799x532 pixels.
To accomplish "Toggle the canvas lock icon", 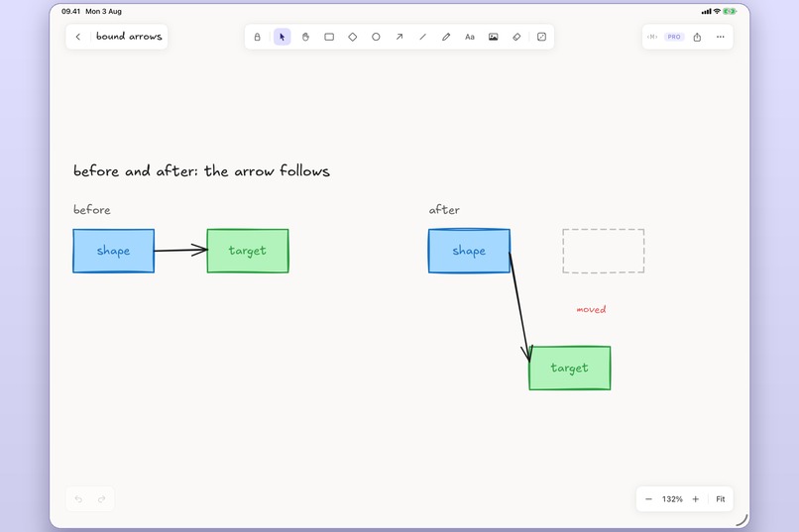I will (x=258, y=37).
